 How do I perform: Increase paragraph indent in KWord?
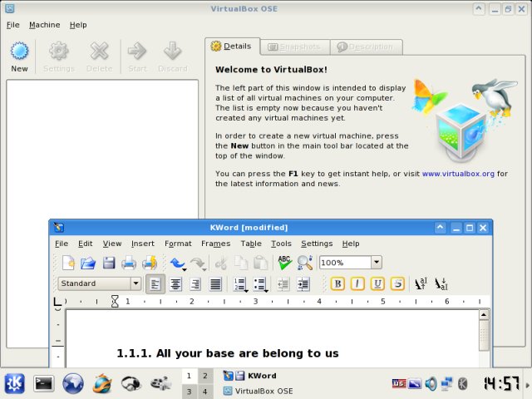[303, 284]
